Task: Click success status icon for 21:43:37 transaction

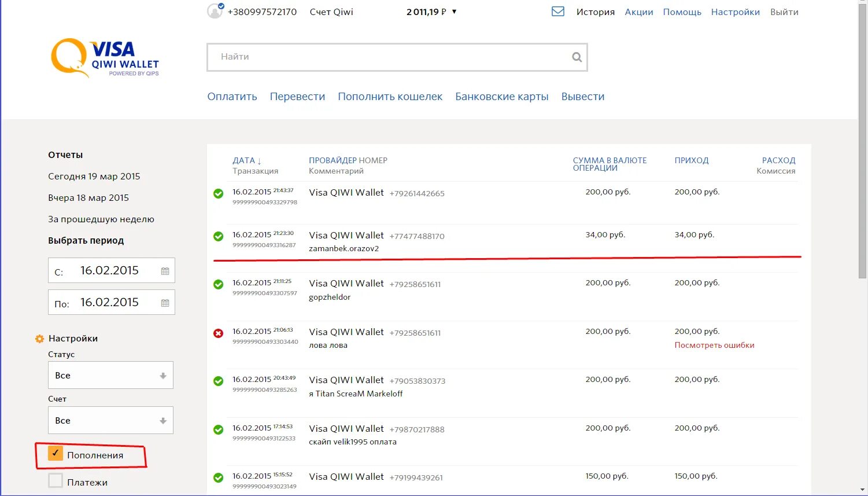Action: [218, 193]
